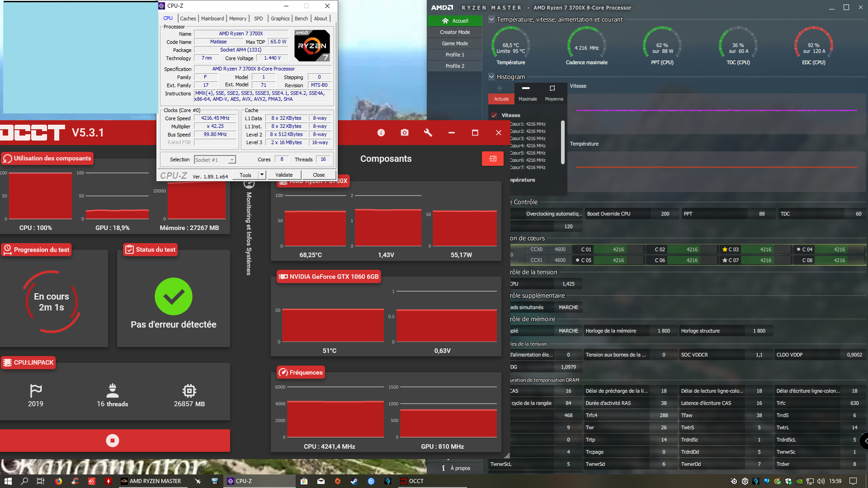
Task: Switch to the Mainboard tab in CPU-Z
Action: tap(212, 19)
